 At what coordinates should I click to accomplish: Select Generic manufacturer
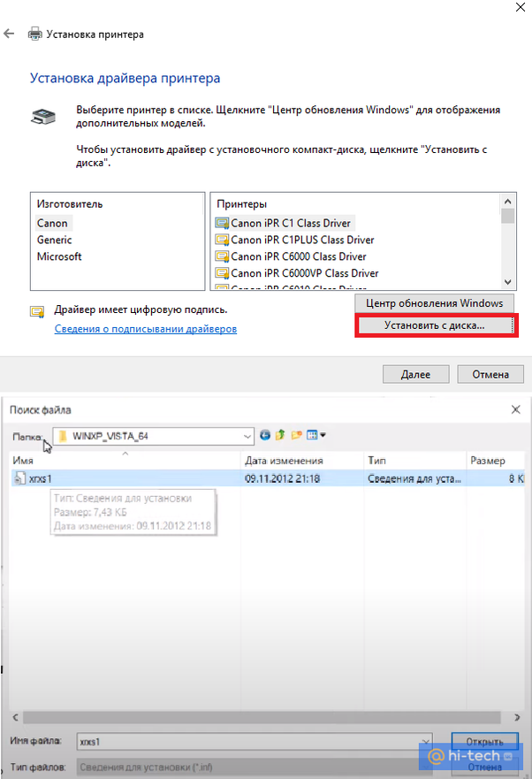54,240
